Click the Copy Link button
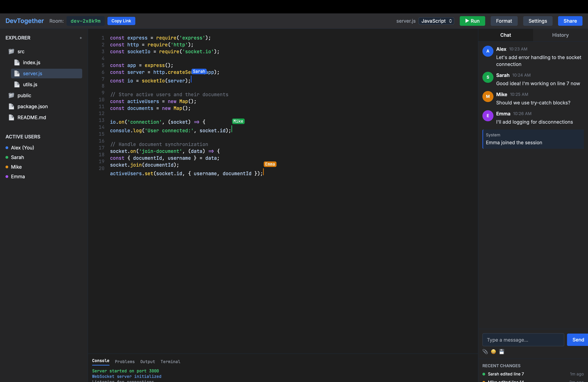Viewport: 588px width, 382px height. click(121, 21)
